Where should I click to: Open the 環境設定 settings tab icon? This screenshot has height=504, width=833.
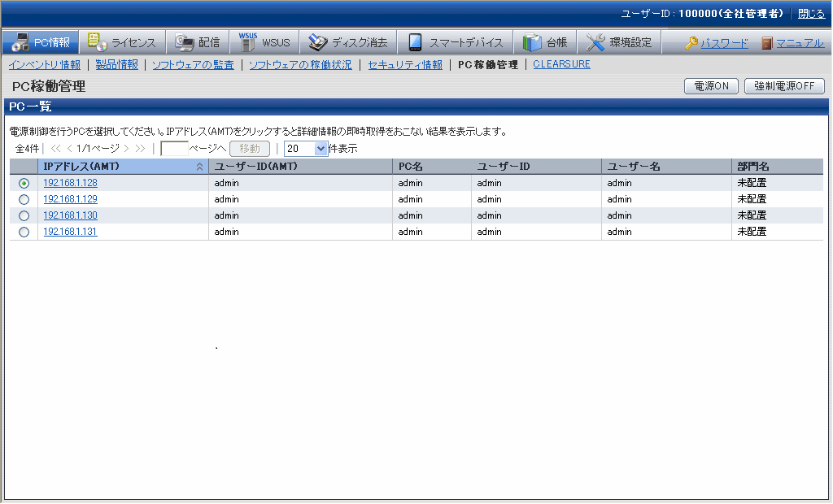[595, 42]
